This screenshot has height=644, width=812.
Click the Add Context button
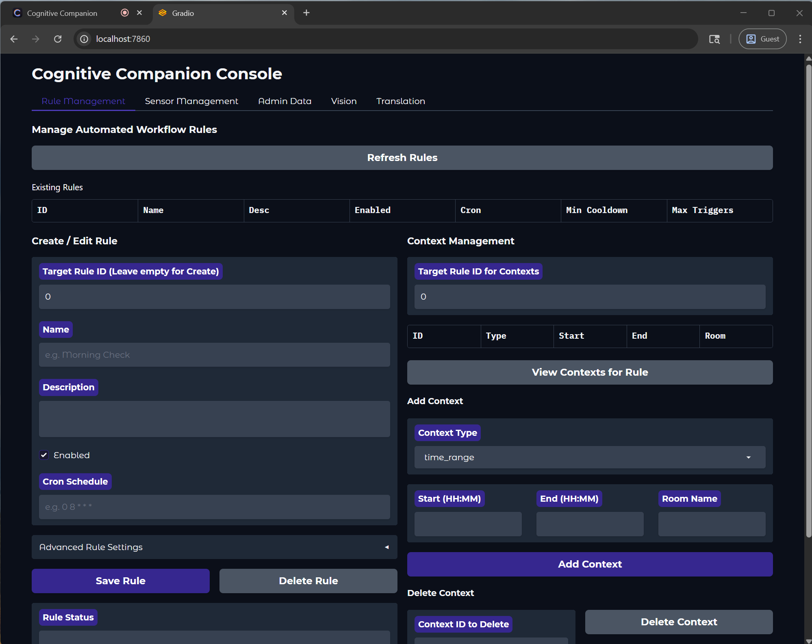590,564
